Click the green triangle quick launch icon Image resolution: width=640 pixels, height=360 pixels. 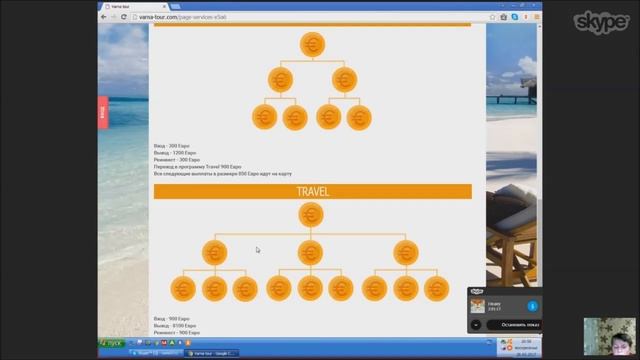(x=172, y=343)
